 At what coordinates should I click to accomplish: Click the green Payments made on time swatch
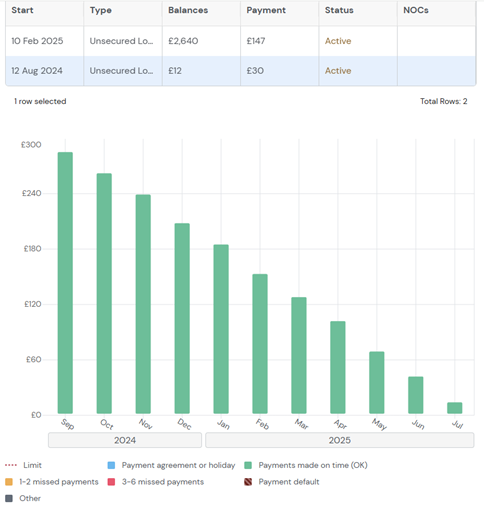[248, 465]
